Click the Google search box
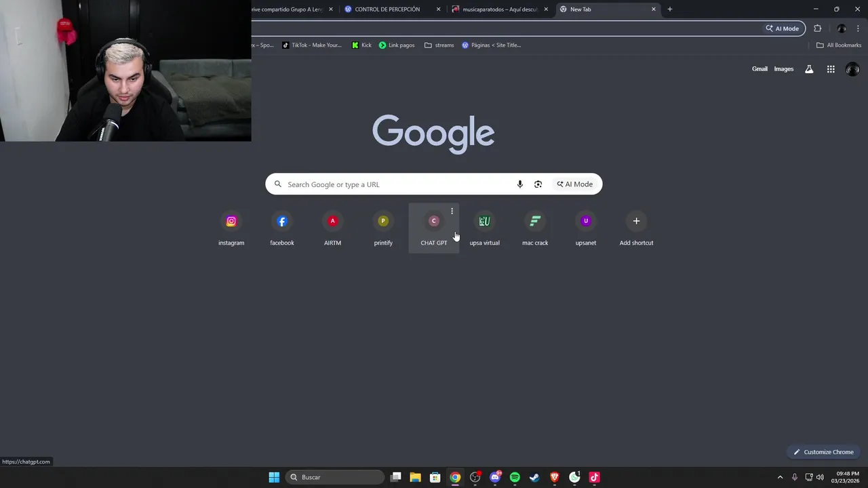The image size is (868, 488). pyautogui.click(x=433, y=184)
